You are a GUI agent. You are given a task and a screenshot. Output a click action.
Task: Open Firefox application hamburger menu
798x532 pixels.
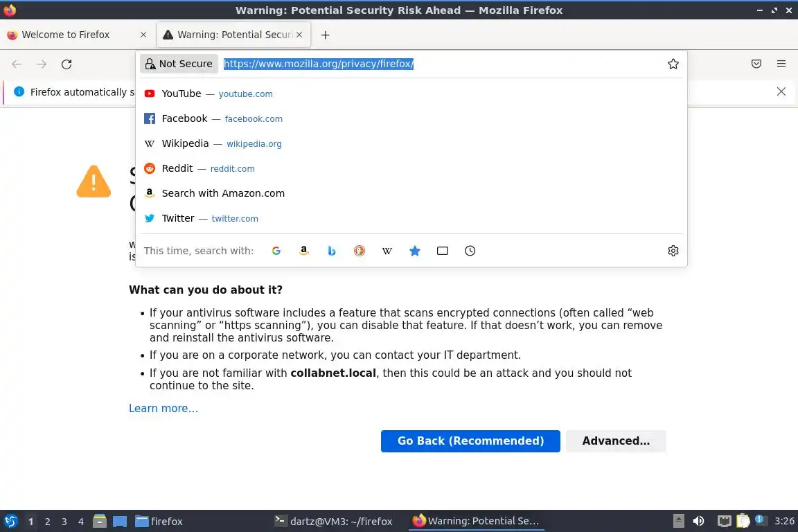click(781, 64)
